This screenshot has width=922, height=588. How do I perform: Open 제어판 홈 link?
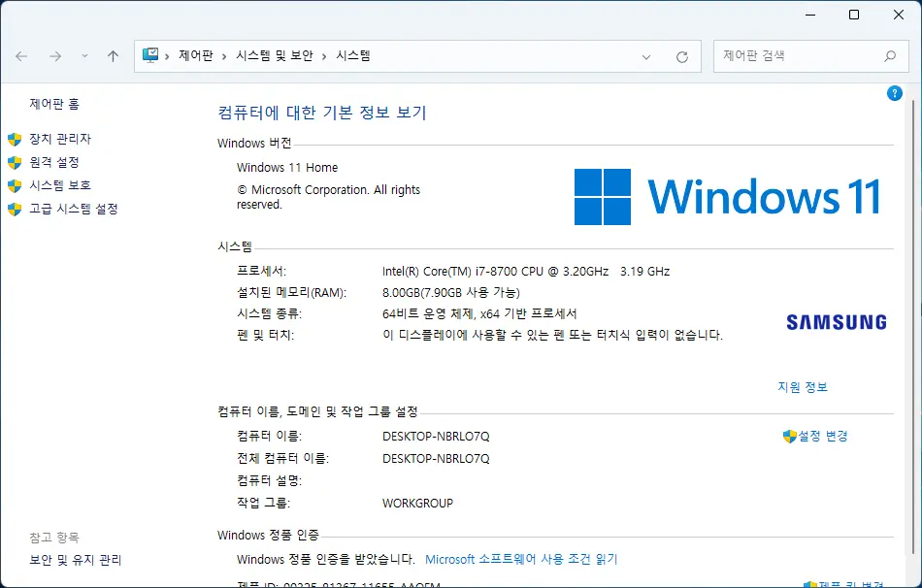pos(54,104)
